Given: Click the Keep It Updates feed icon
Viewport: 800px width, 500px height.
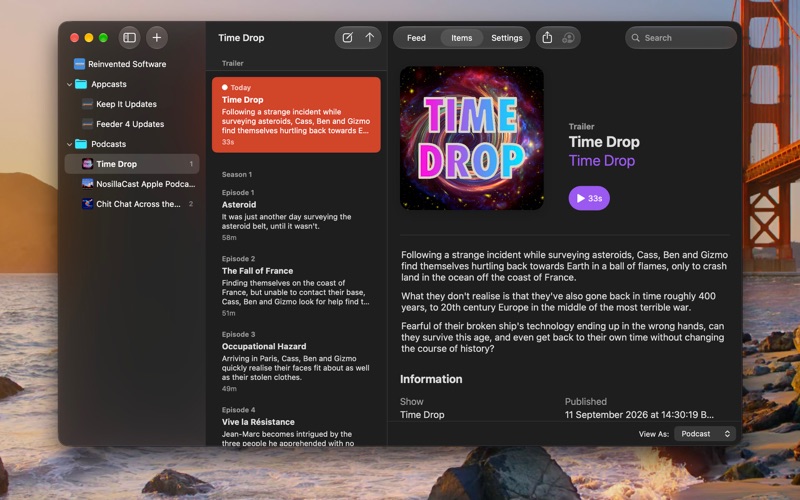Looking at the screenshot, I should click(x=87, y=104).
